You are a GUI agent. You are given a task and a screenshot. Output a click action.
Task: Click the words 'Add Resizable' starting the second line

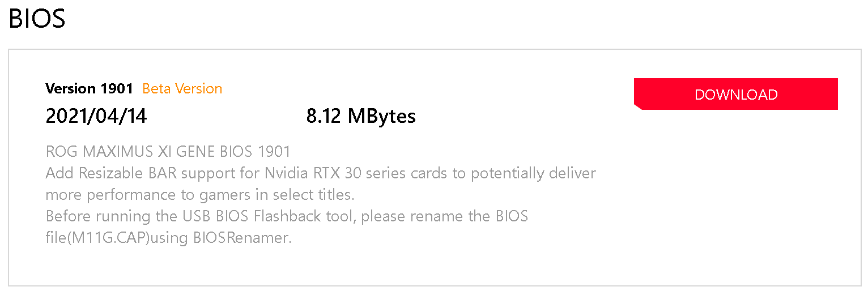[92, 173]
